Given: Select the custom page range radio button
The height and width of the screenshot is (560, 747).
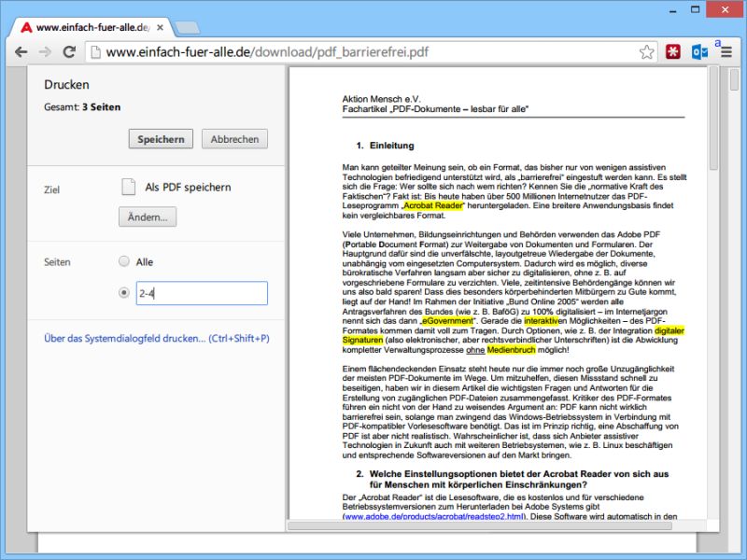Looking at the screenshot, I should pyautogui.click(x=124, y=292).
